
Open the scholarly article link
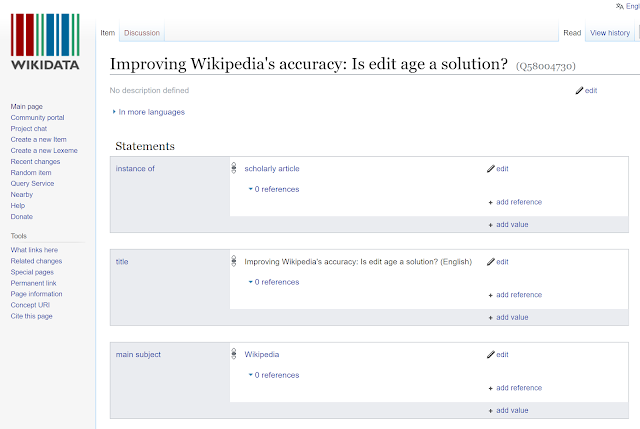click(x=272, y=169)
